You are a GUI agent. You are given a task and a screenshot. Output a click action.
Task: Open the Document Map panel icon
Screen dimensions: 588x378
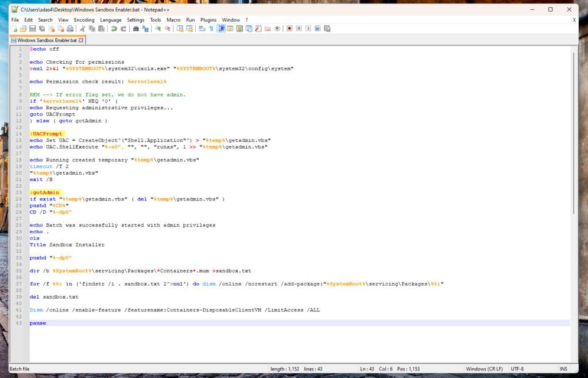(239, 29)
